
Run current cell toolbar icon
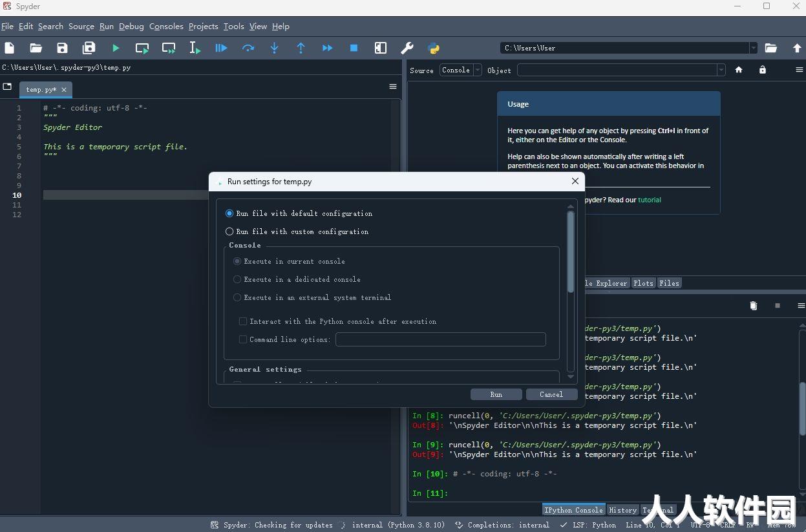[142, 48]
